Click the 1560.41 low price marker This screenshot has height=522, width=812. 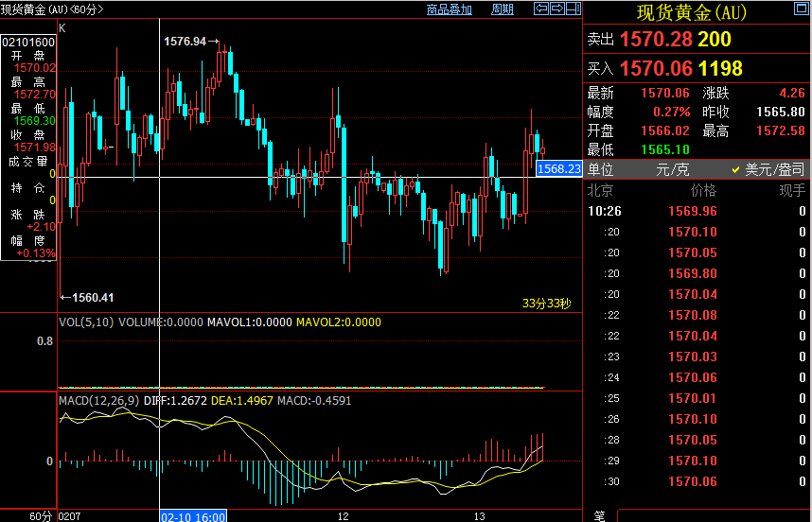pos(87,297)
